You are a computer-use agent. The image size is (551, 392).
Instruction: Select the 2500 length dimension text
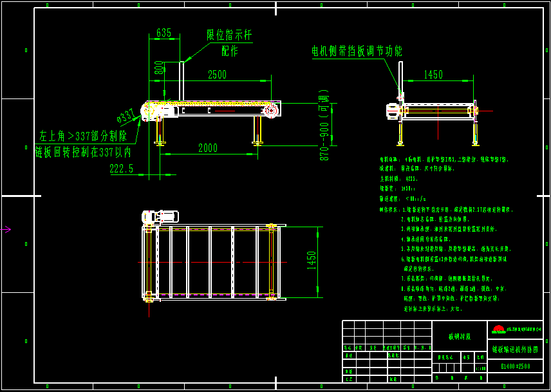(x=217, y=75)
